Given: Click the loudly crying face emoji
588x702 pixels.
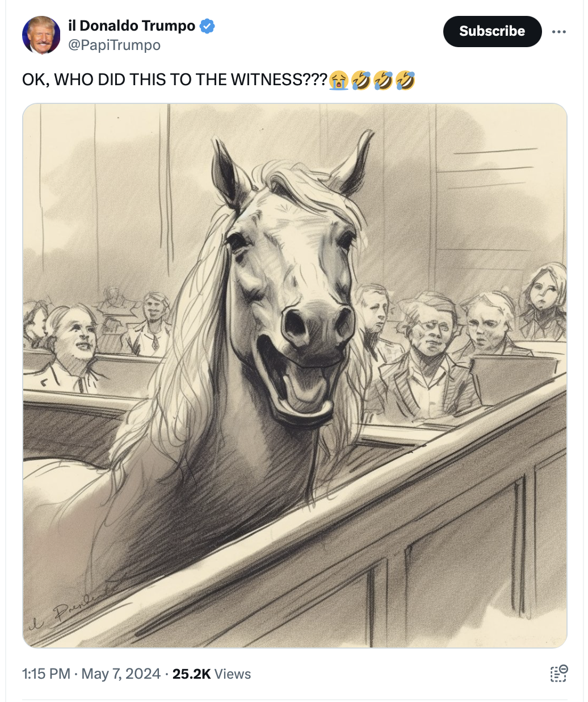Looking at the screenshot, I should click(x=339, y=80).
